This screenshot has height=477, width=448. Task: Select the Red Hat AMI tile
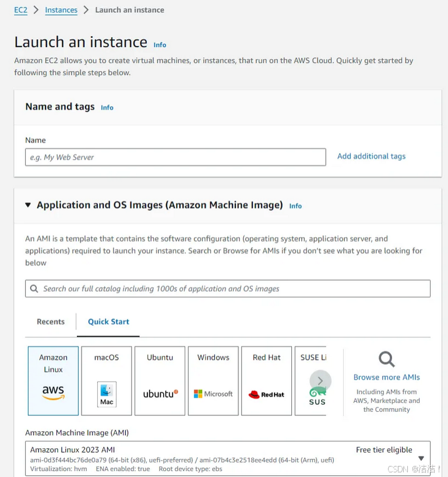click(x=267, y=381)
